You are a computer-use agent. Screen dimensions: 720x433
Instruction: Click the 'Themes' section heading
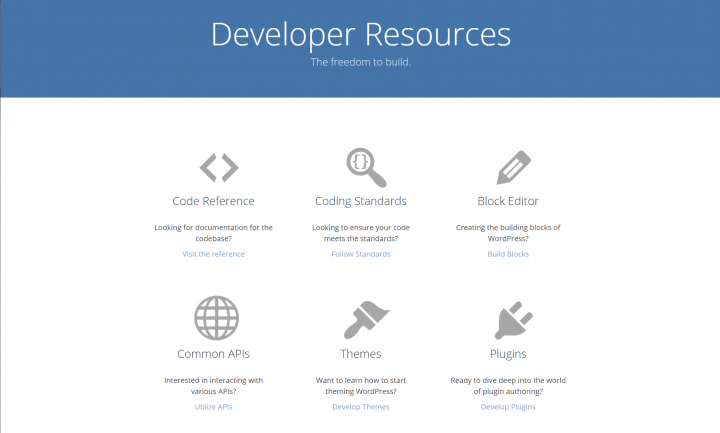(x=361, y=354)
